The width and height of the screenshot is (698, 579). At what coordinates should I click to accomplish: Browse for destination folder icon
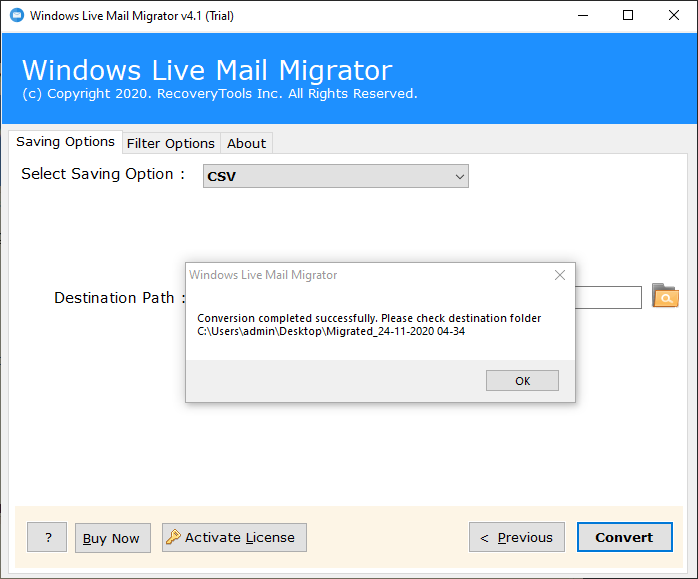[x=665, y=296]
